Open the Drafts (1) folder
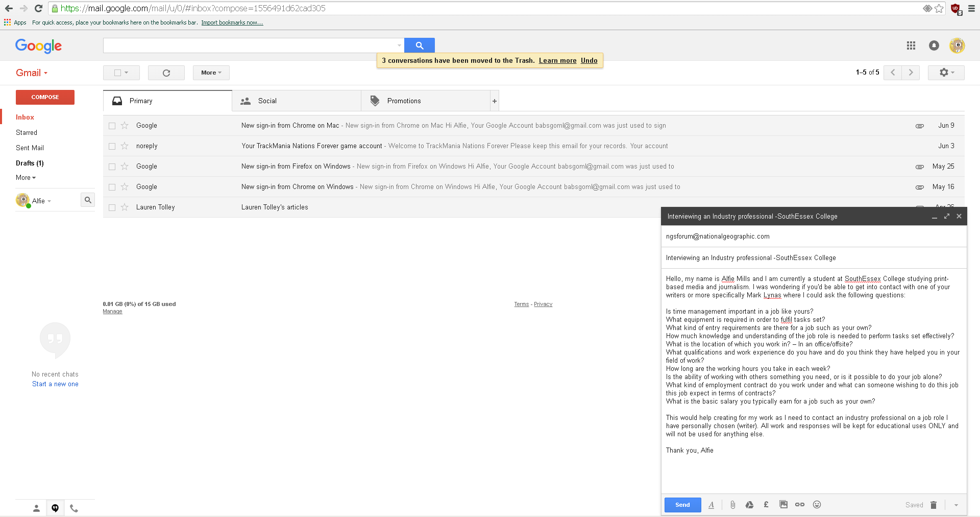The height and width of the screenshot is (517, 980). pyautogui.click(x=30, y=163)
